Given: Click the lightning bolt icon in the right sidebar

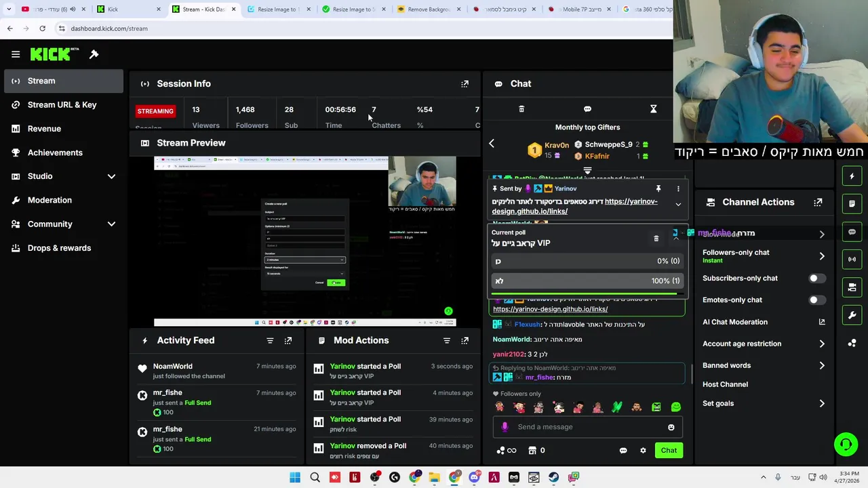Looking at the screenshot, I should click(x=852, y=176).
